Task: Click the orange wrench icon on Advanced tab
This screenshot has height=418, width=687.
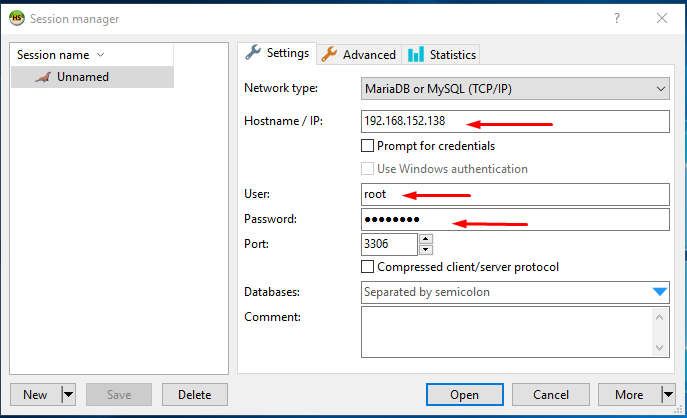Action: (x=329, y=54)
